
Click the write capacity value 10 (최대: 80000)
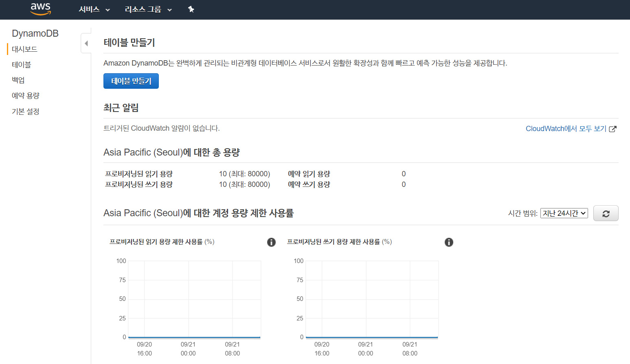click(x=244, y=184)
